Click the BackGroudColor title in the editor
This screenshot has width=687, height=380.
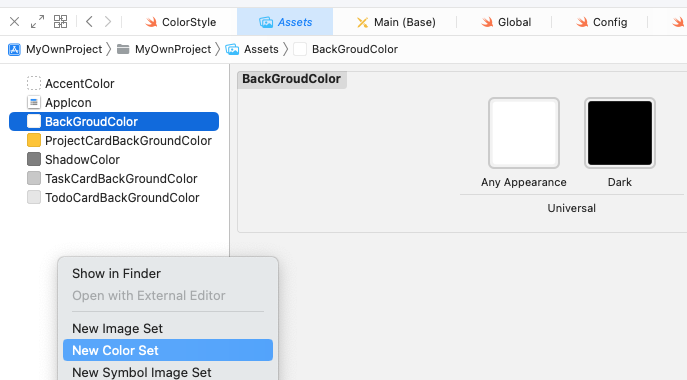[x=291, y=79]
